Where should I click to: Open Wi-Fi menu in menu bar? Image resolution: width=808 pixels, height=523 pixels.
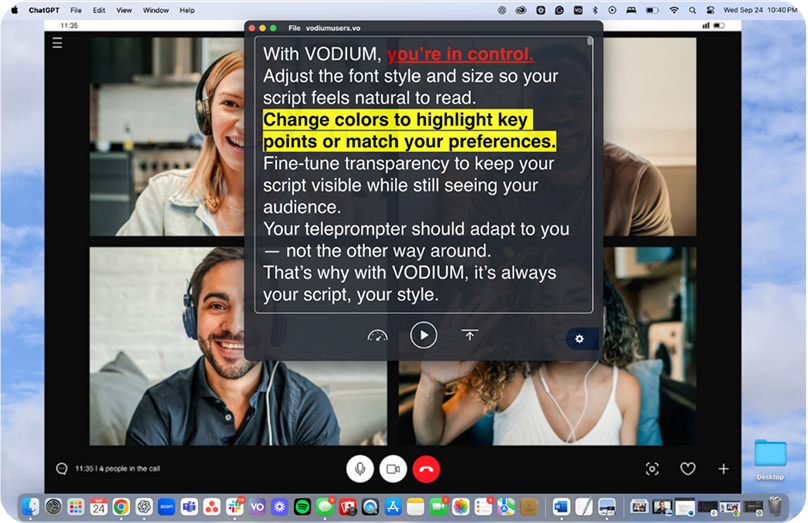pyautogui.click(x=674, y=10)
